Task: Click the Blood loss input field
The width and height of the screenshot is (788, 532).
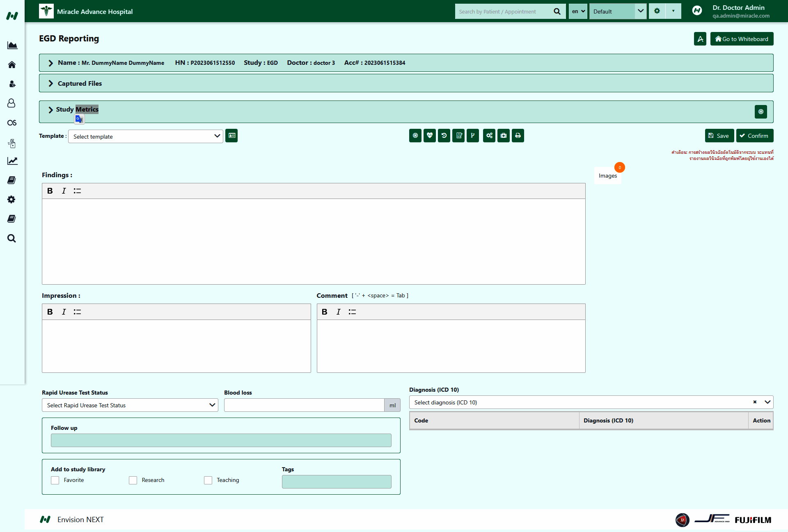Action: tap(304, 405)
